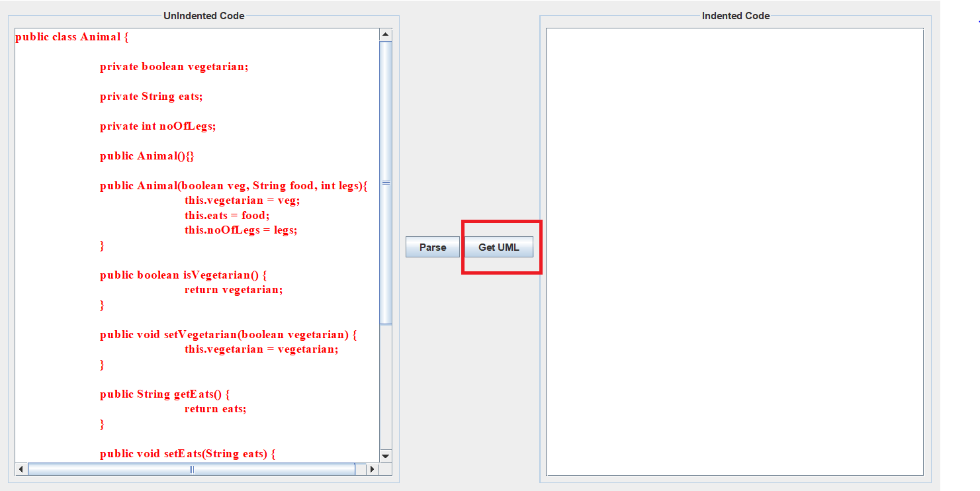The height and width of the screenshot is (491, 980).
Task: Click the line 'public void setEats(String eats) {'
Action: click(x=187, y=454)
